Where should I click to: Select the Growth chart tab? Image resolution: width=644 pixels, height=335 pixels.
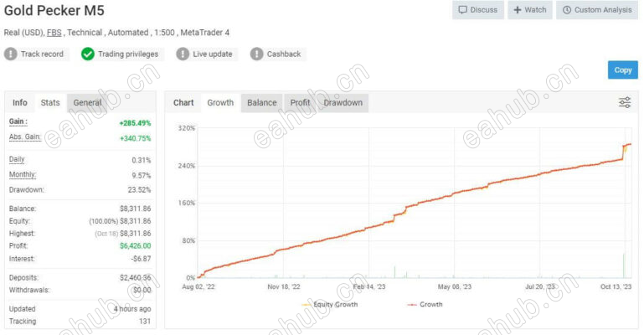tap(220, 103)
